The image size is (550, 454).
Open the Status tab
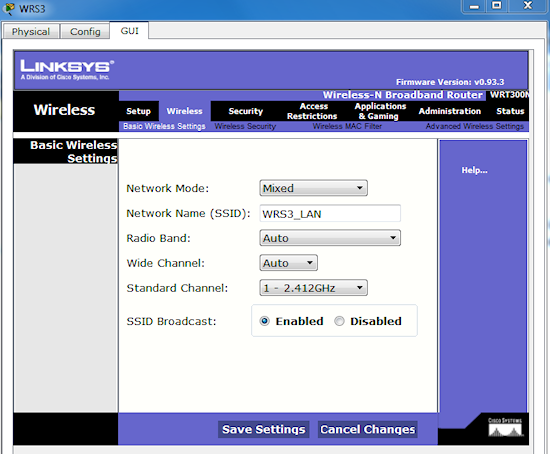pos(510,111)
